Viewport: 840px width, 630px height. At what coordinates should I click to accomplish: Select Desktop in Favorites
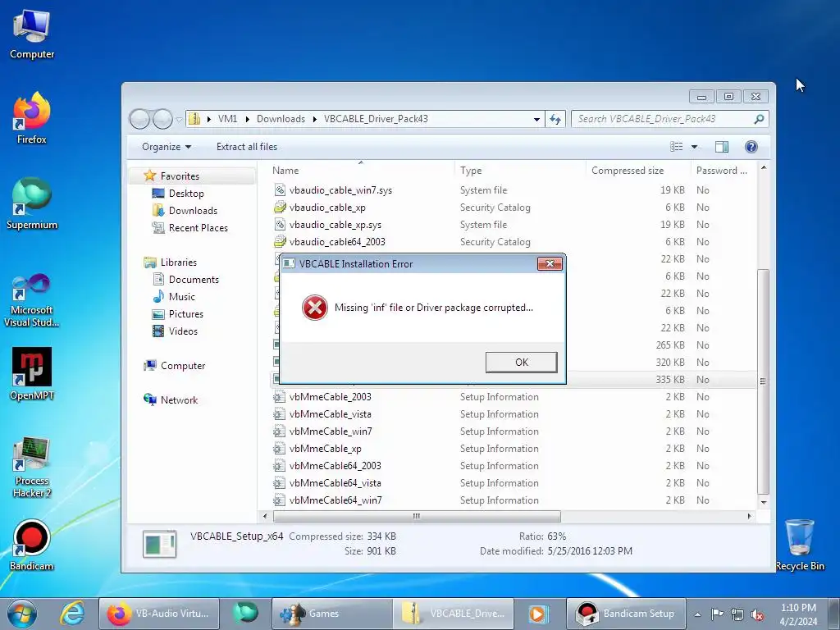(186, 194)
